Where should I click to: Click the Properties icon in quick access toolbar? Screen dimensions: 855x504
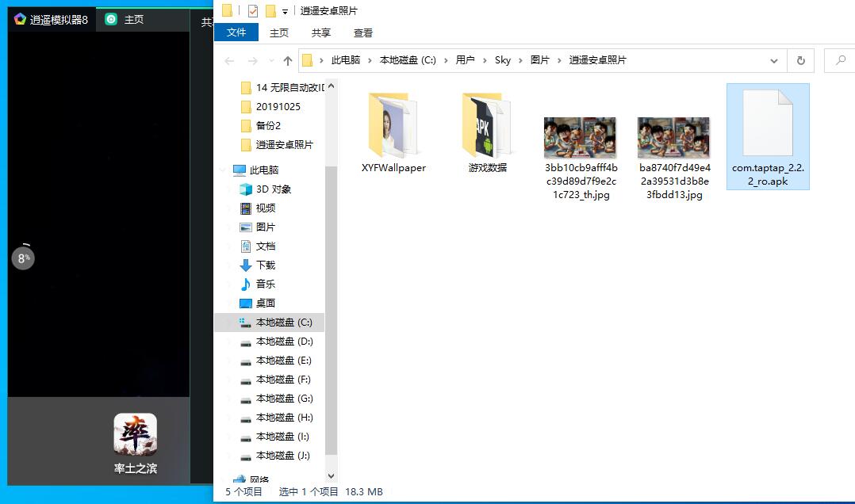[253, 11]
